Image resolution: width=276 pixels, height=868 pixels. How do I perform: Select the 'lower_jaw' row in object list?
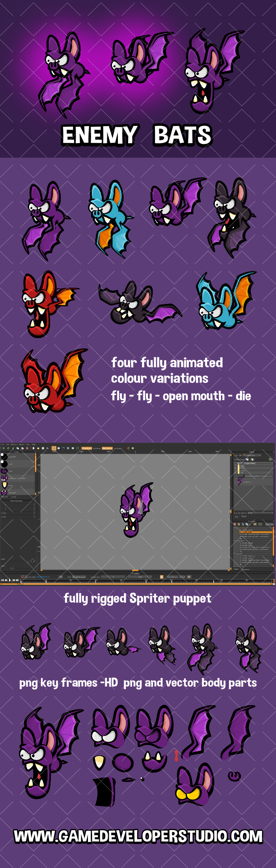tap(18, 492)
